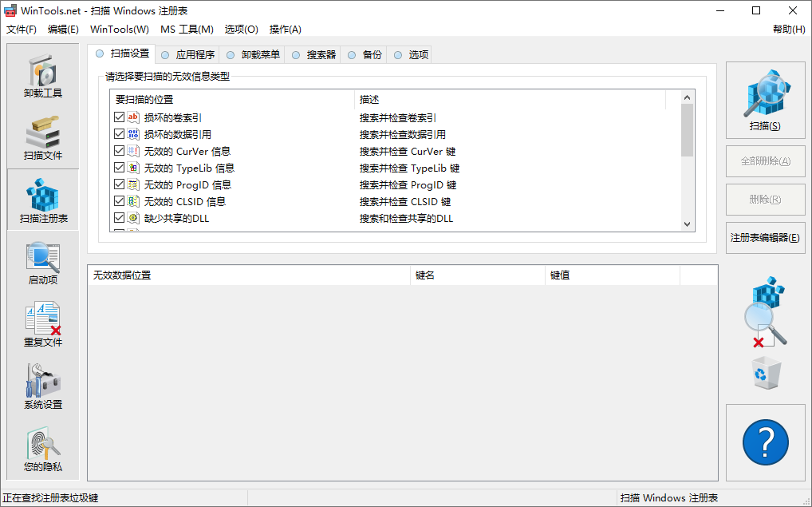The width and height of the screenshot is (812, 507).
Task: Open the 启动项 manager
Action: (41, 263)
